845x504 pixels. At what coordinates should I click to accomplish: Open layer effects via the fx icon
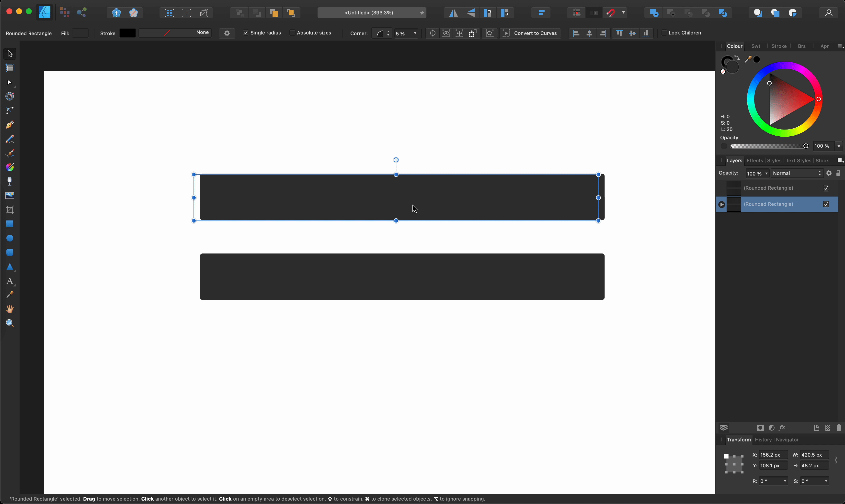point(782,427)
